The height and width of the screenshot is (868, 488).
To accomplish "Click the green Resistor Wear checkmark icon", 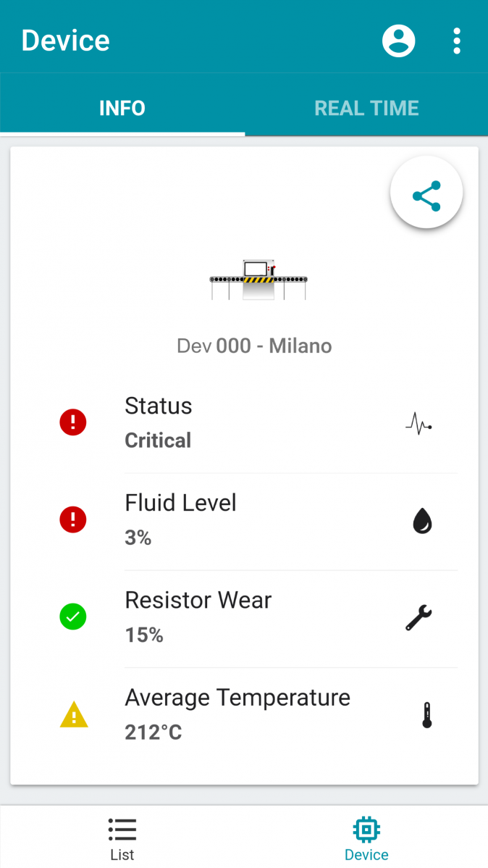I will click(73, 617).
